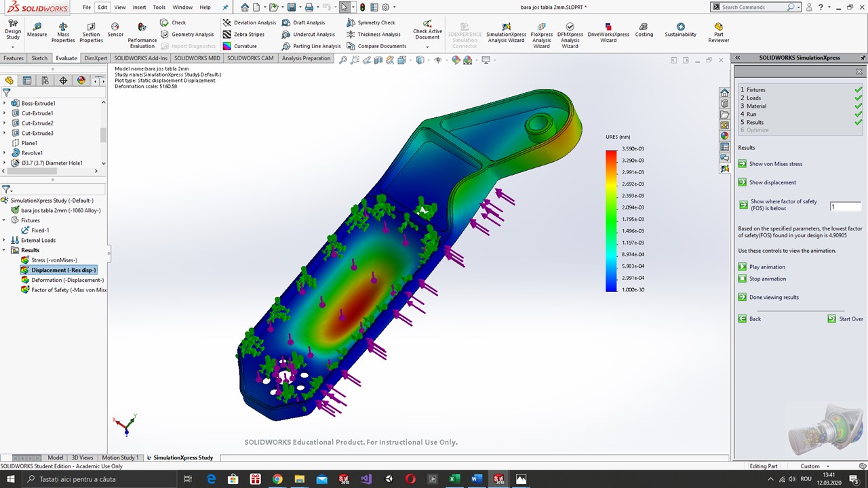Collapse the Fixtures node
This screenshot has width=868, height=488.
[5, 220]
